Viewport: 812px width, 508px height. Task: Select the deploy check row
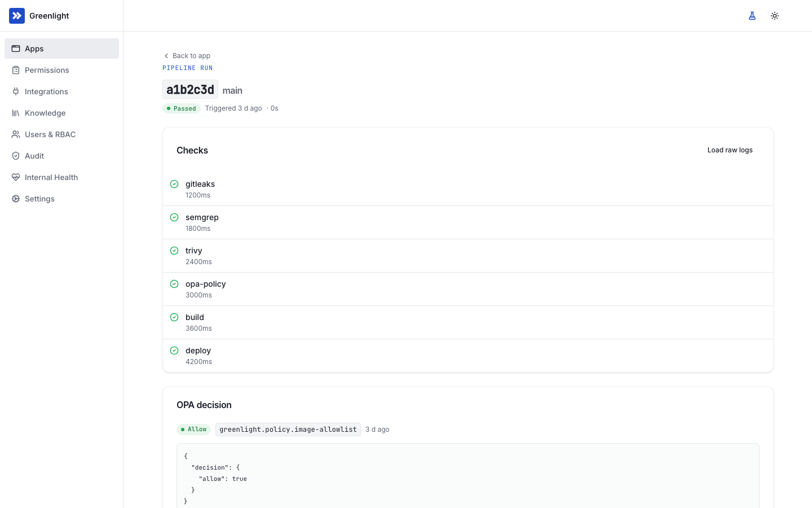point(468,356)
